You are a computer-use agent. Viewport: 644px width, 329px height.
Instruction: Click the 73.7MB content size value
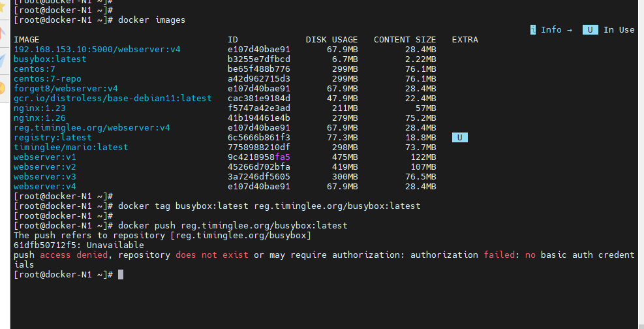coord(421,147)
